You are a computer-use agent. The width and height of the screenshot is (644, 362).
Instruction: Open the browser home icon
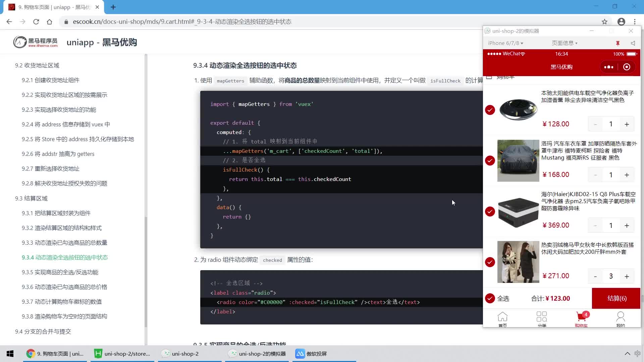coord(49,22)
